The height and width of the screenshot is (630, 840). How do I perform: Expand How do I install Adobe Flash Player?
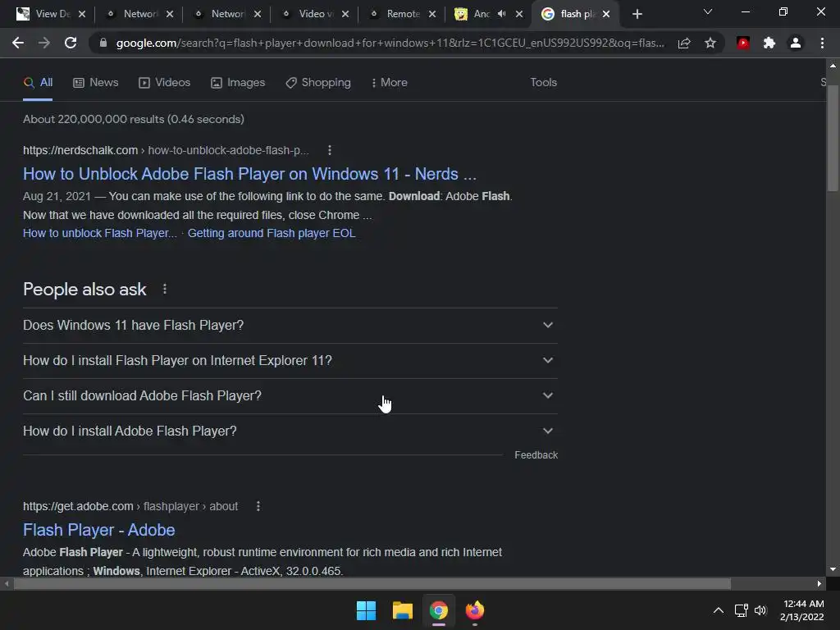[290, 431]
